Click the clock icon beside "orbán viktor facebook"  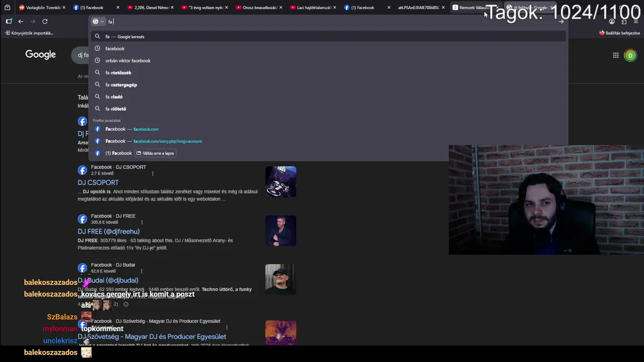point(98,61)
